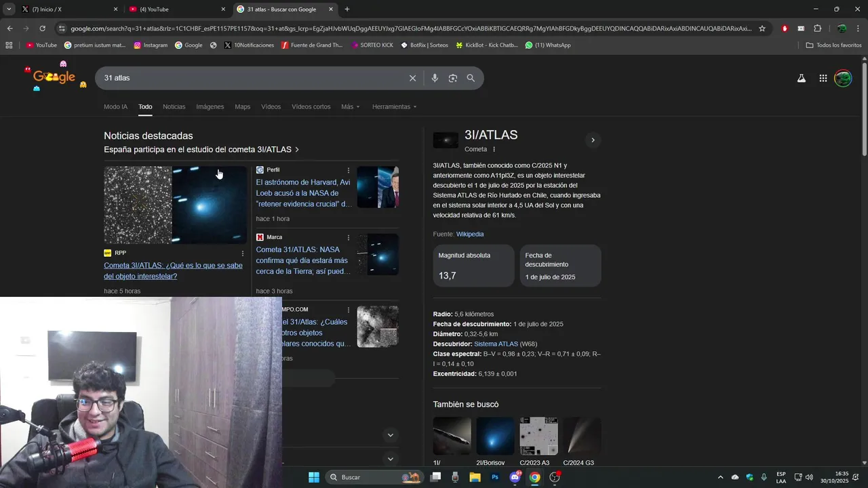Image resolution: width=868 pixels, height=488 pixels.
Task: Open File Explorer from taskbar
Action: 475,477
